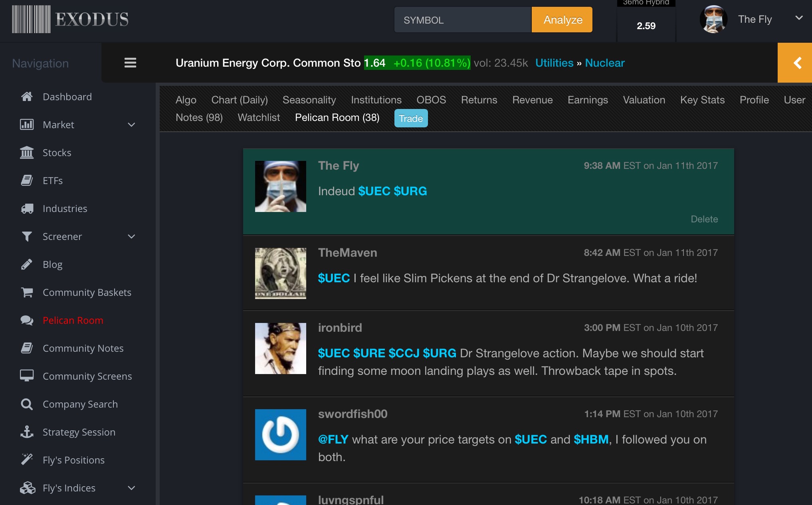Click the Fly's Indices cubes icon
Viewport: 812px width, 505px height.
(27, 488)
